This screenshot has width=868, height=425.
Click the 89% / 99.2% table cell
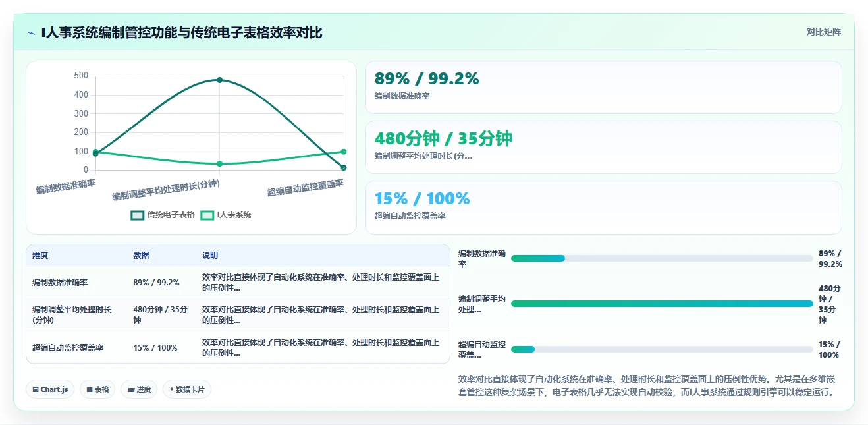click(x=161, y=282)
